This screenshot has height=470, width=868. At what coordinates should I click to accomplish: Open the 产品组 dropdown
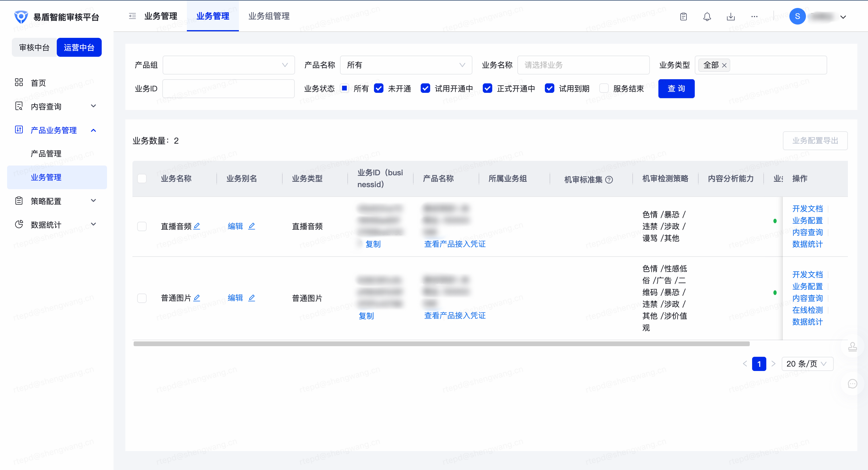pyautogui.click(x=229, y=65)
